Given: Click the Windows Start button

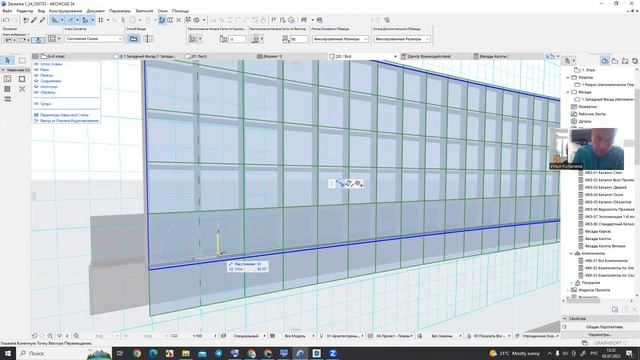Looking at the screenshot, I should [7, 353].
